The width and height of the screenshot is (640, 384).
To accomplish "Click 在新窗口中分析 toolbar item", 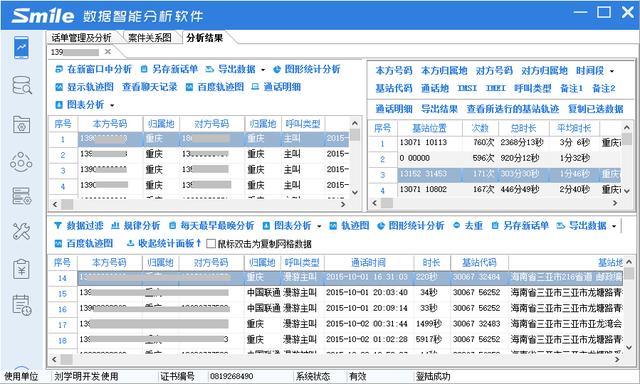I will 93,69.
